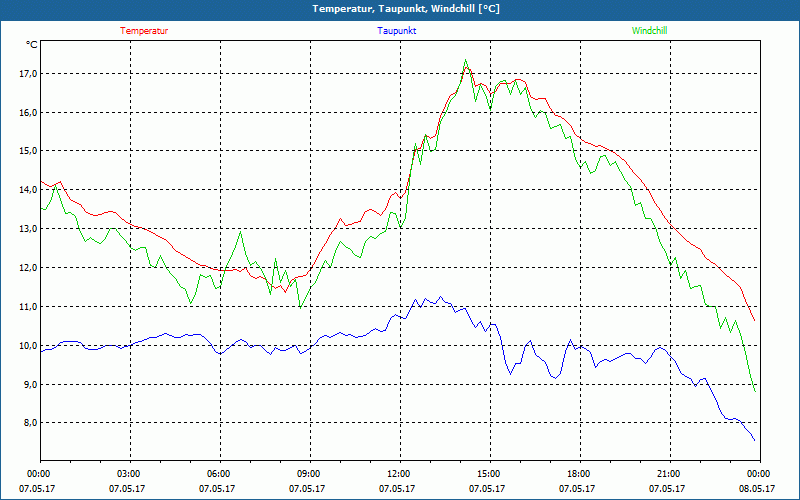Click the green Windchill legend label
Screen dimensions: 800x500
pyautogui.click(x=649, y=31)
